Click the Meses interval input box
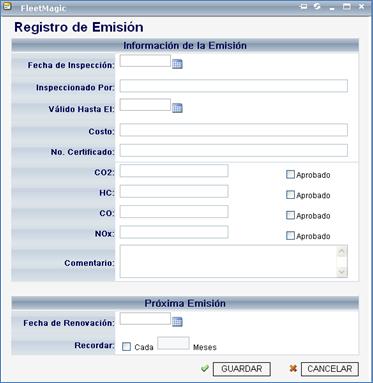This screenshot has width=373, height=383. click(x=173, y=343)
